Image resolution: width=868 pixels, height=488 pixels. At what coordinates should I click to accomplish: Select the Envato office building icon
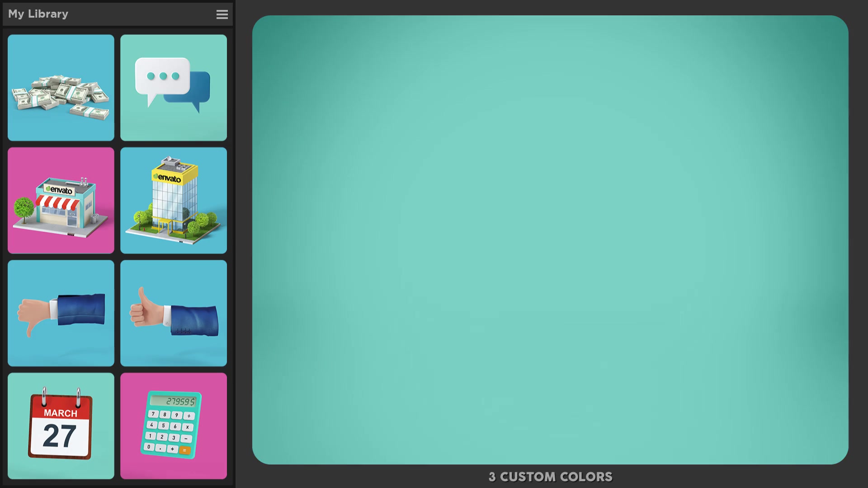pos(173,200)
